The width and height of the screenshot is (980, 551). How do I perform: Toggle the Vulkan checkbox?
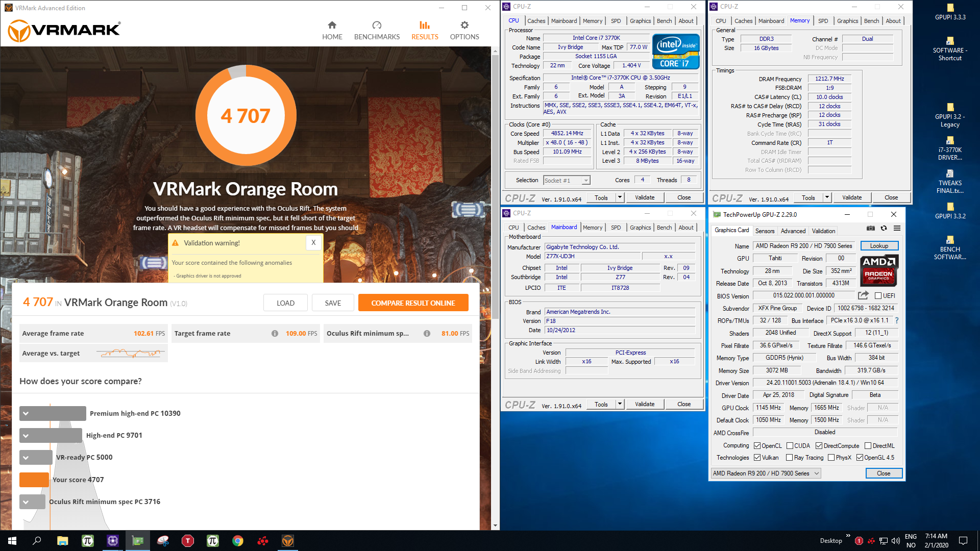pos(757,458)
